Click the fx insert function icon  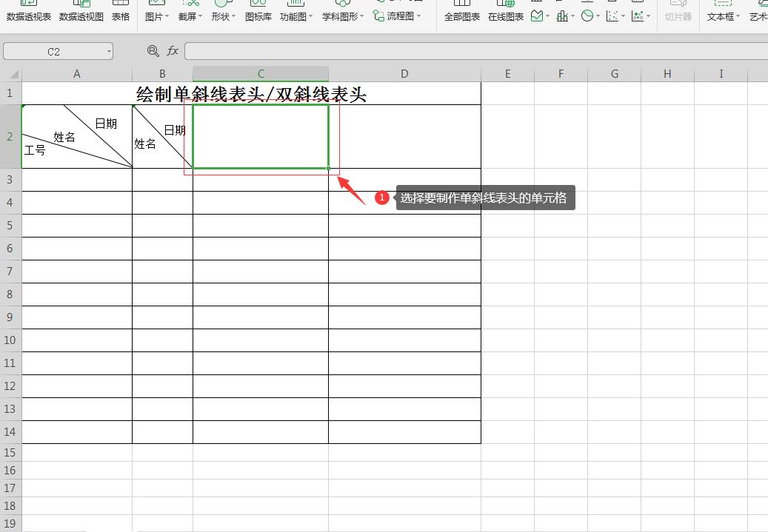click(x=173, y=51)
